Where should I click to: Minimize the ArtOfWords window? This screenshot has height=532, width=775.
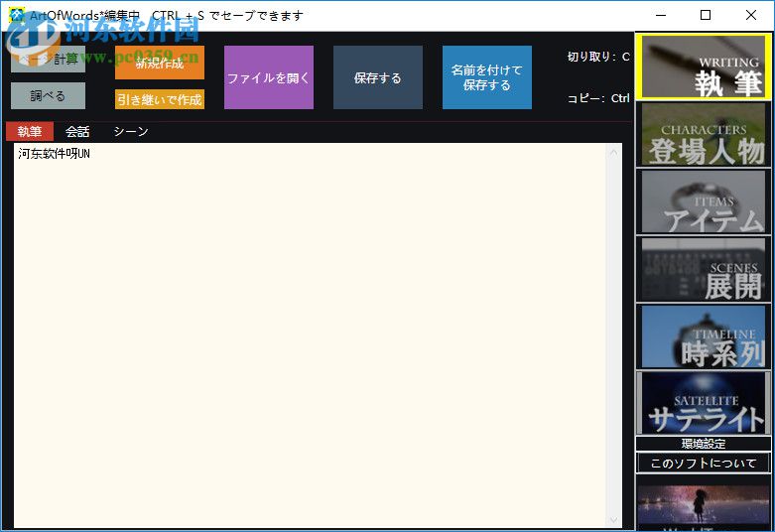click(661, 15)
